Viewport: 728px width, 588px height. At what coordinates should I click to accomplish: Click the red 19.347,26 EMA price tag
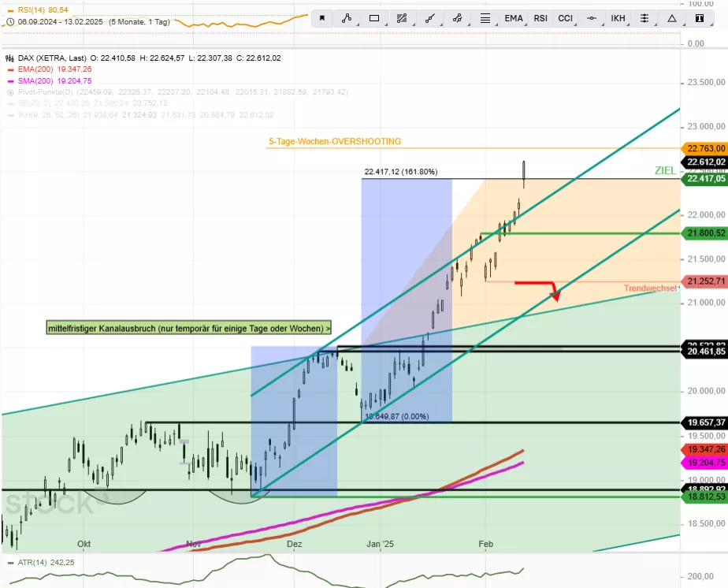705,449
